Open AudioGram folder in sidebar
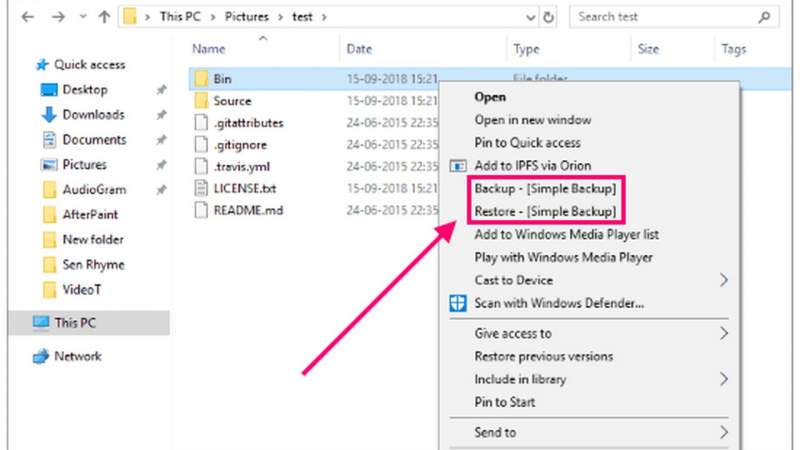This screenshot has height=450, width=800. (94, 190)
